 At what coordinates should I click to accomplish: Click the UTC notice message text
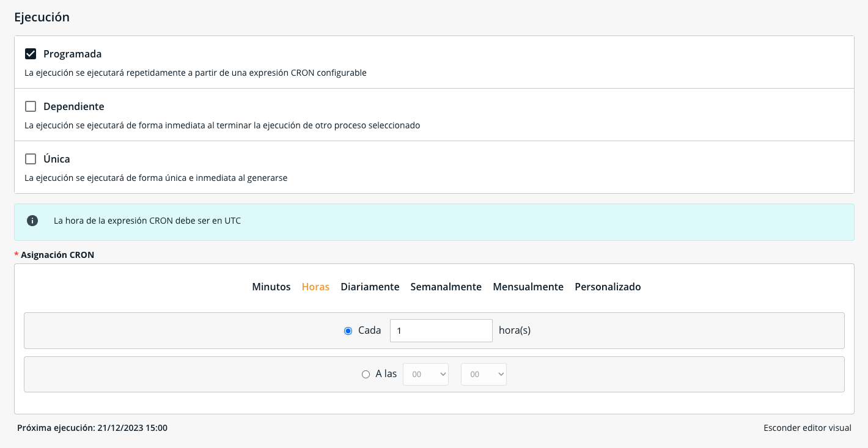click(x=147, y=221)
